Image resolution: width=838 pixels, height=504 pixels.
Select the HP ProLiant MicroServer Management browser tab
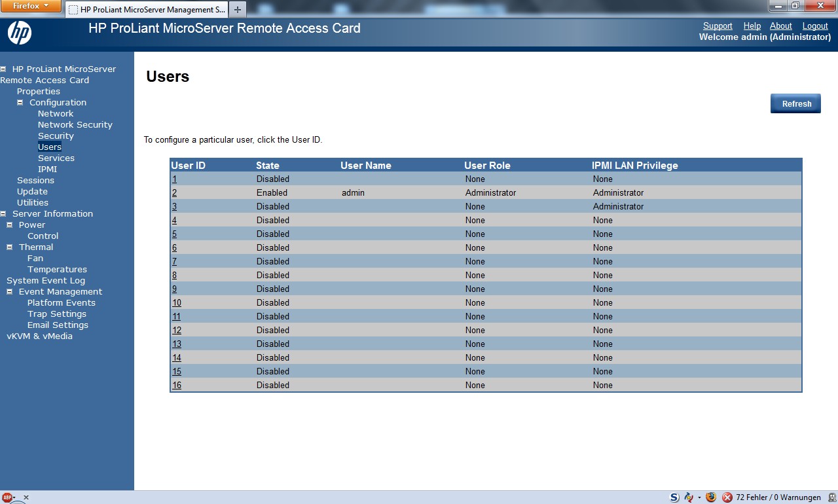[x=146, y=10]
